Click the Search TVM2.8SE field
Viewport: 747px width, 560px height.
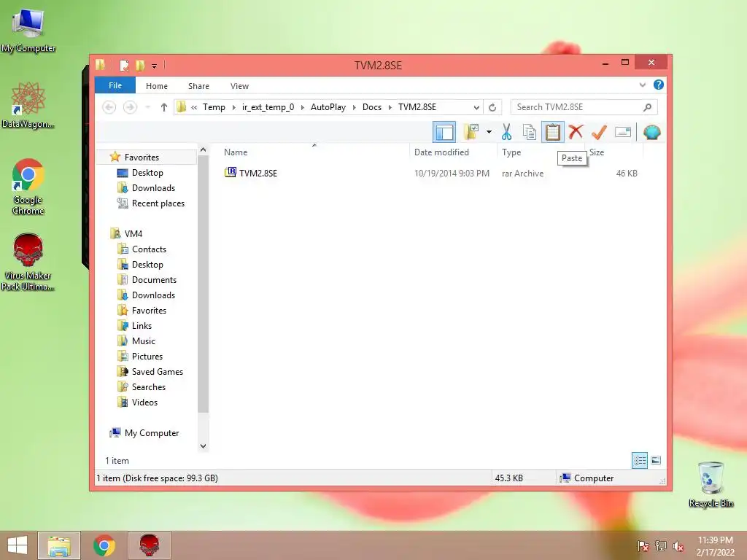(x=584, y=107)
